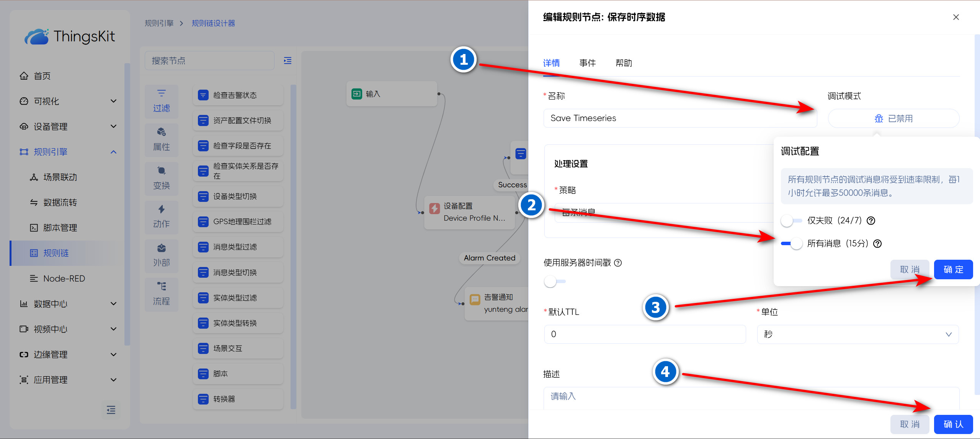Select the action (动作) lightning icon
The width and height of the screenshot is (980, 439).
tap(161, 210)
